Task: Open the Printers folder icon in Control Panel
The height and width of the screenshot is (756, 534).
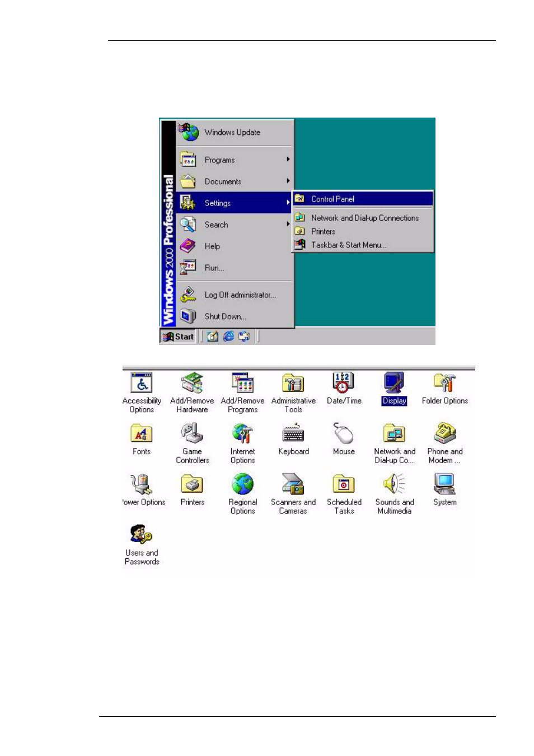Action: 192,484
